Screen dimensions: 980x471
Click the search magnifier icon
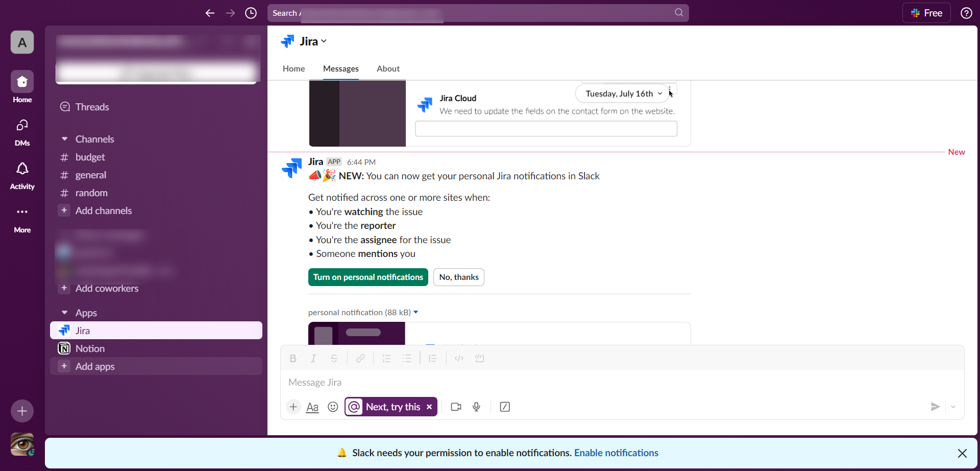pos(679,13)
